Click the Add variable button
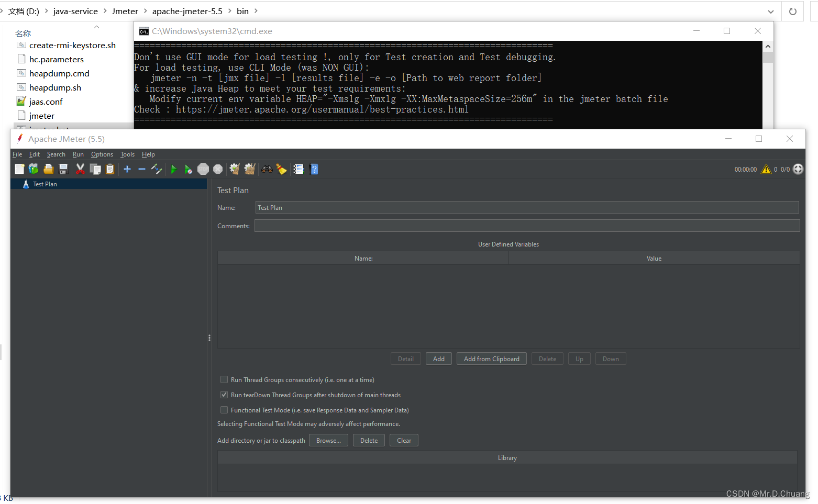This screenshot has width=818, height=504. 439,359
